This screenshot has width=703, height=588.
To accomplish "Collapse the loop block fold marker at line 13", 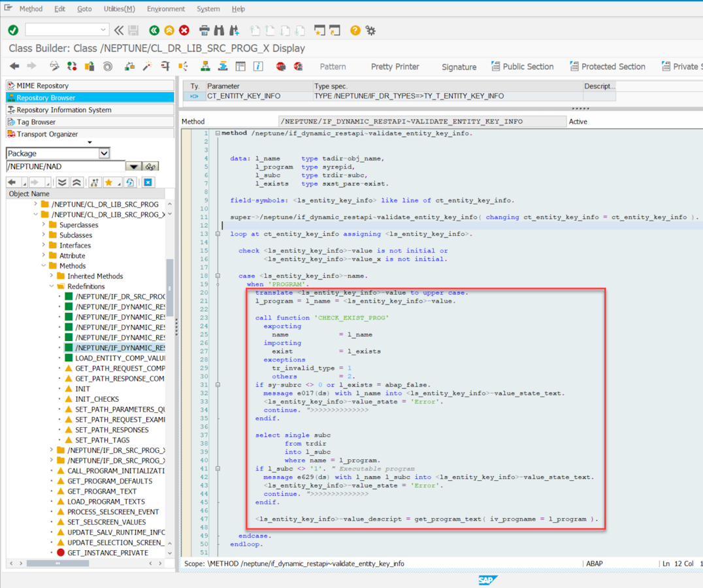I will click(218, 234).
